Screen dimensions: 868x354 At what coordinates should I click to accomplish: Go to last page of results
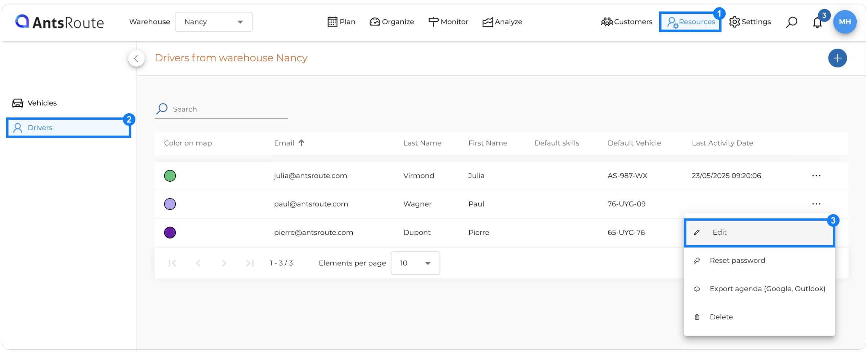tap(250, 263)
